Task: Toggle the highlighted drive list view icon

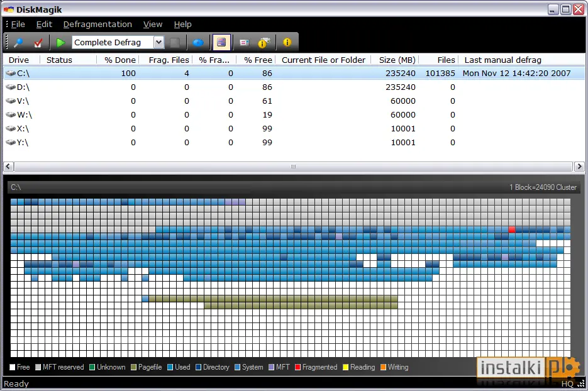Action: pos(221,42)
